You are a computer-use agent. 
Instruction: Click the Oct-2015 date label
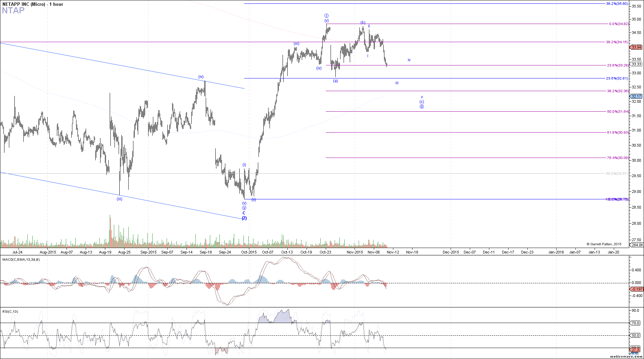pyautogui.click(x=249, y=252)
